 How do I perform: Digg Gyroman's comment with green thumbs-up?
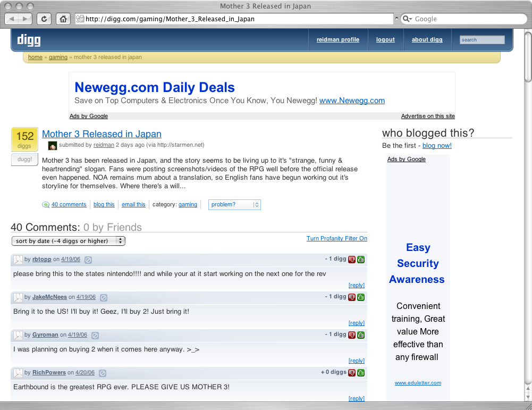pyautogui.click(x=361, y=335)
